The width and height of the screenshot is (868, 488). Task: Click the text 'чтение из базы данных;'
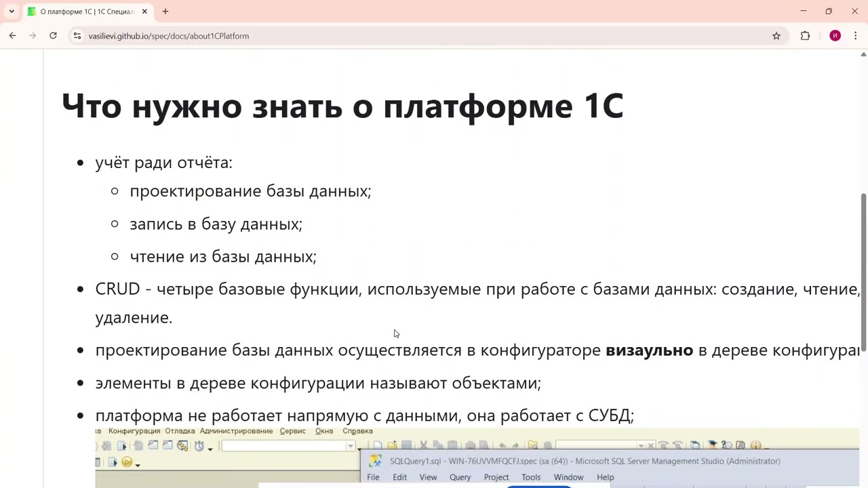(x=223, y=256)
